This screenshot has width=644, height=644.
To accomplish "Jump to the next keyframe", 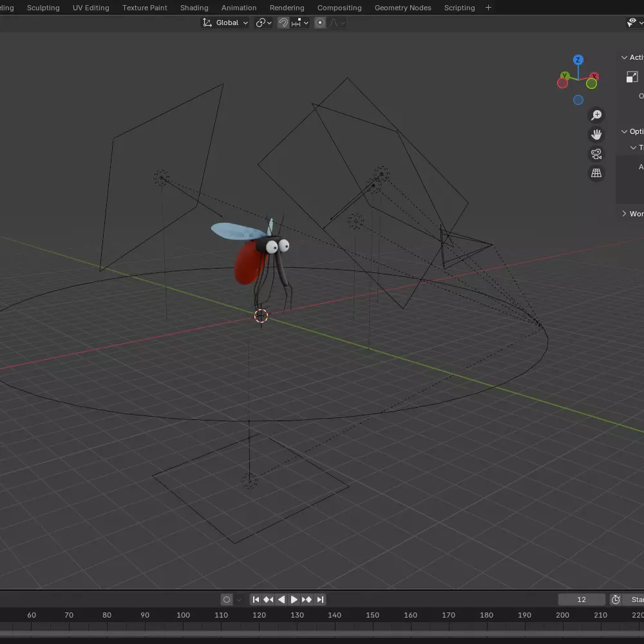I will click(307, 600).
